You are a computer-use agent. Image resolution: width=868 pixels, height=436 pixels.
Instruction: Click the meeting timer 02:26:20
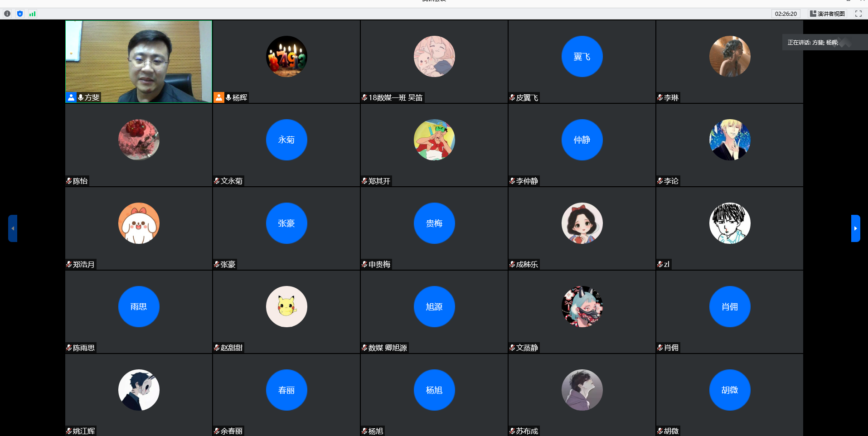pos(786,14)
